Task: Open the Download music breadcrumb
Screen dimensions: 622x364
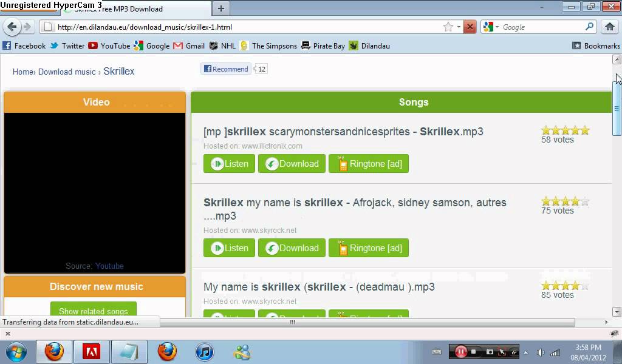Action: [67, 72]
